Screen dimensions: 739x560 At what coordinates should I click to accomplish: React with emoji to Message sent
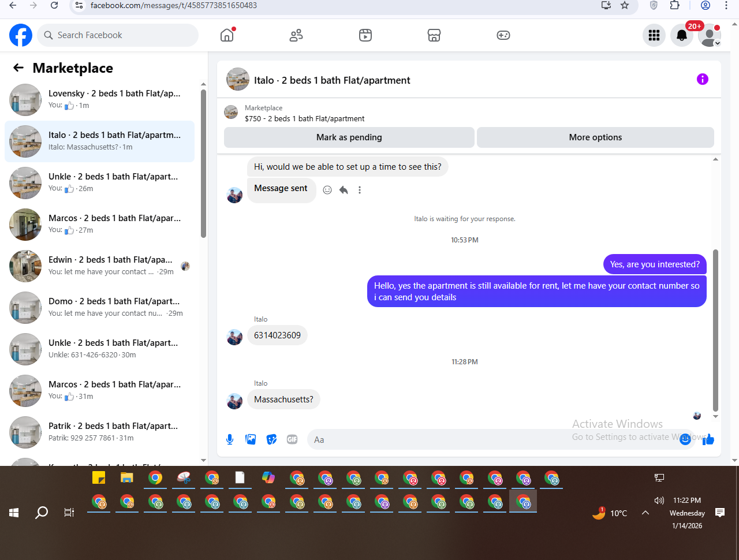(x=327, y=190)
